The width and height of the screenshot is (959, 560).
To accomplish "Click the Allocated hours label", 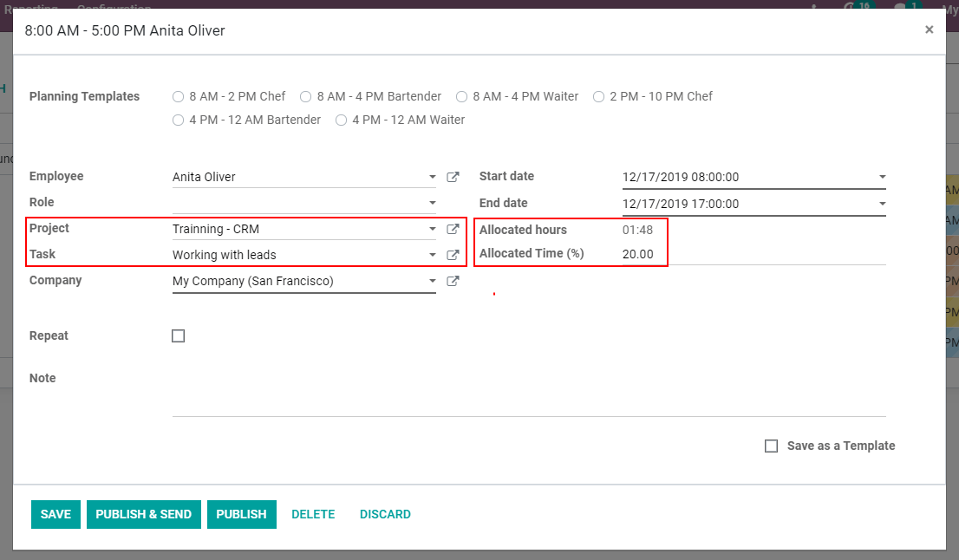I will pos(523,230).
